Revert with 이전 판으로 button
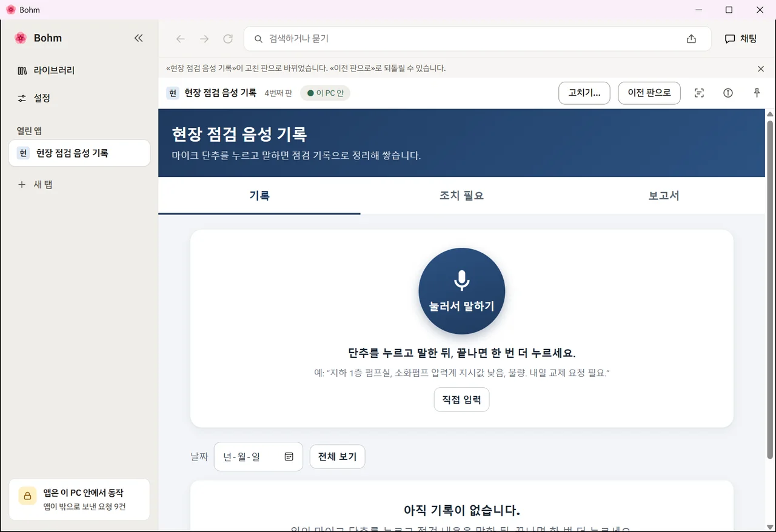 [649, 93]
